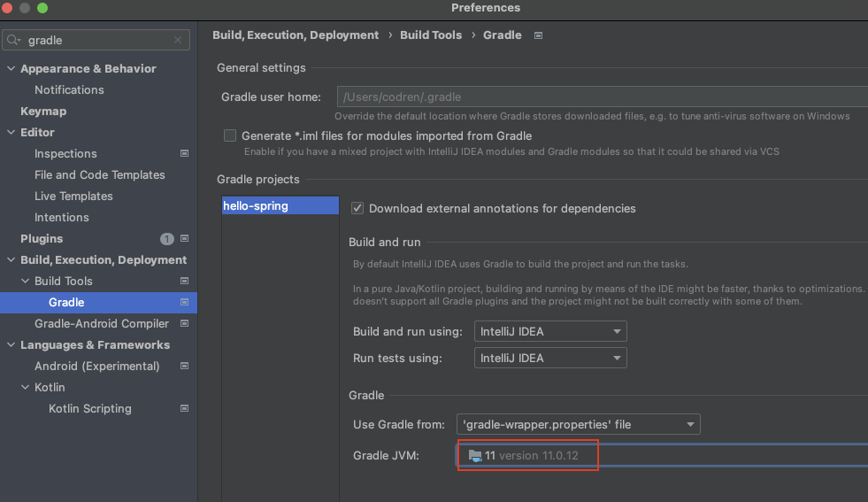This screenshot has width=868, height=502.
Task: Click Build Tools in the breadcrumb
Action: 431,35
